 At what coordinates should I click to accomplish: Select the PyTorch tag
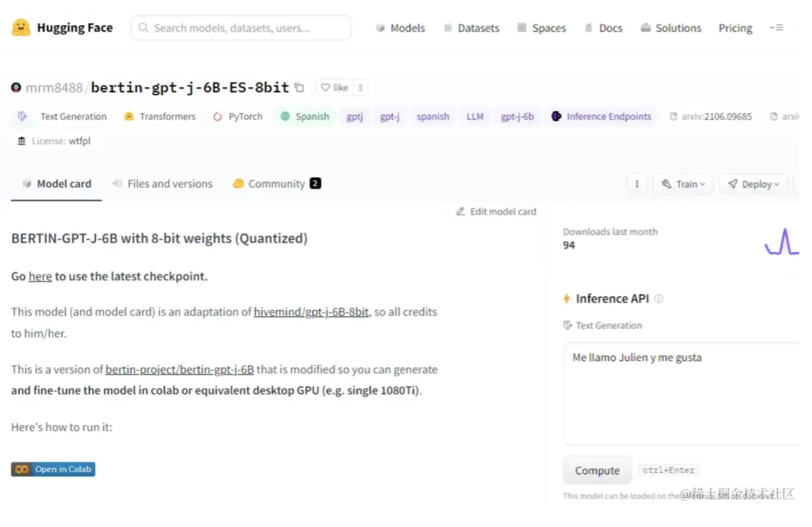(238, 116)
